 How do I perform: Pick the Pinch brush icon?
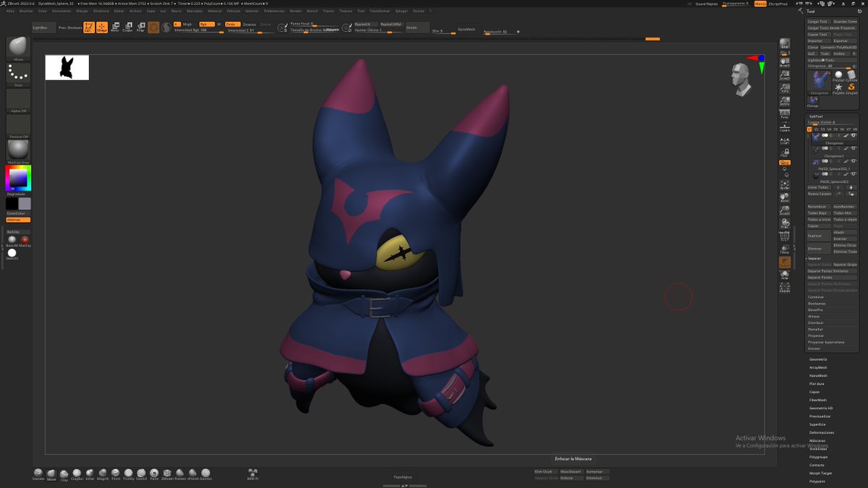[x=116, y=474]
